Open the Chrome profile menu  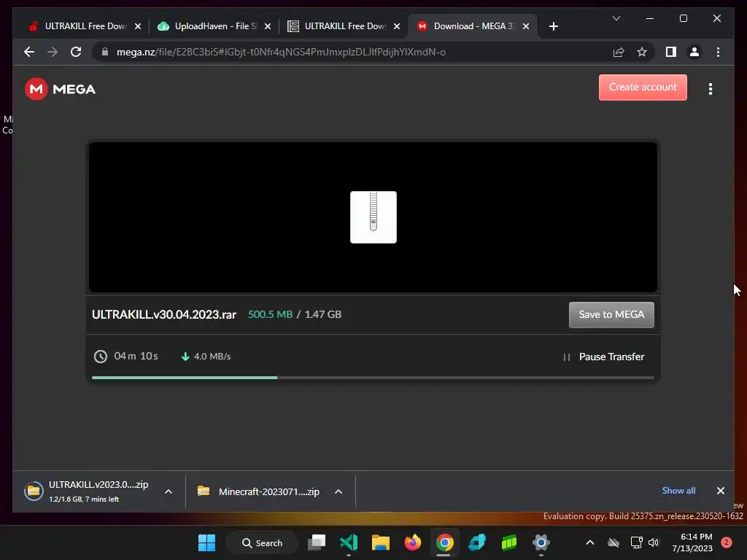(x=694, y=52)
